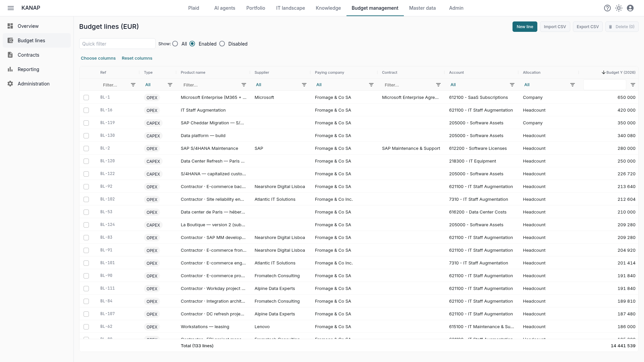Switch to the IT landscape tab
Screen dimensions: 644x362
coord(290,8)
